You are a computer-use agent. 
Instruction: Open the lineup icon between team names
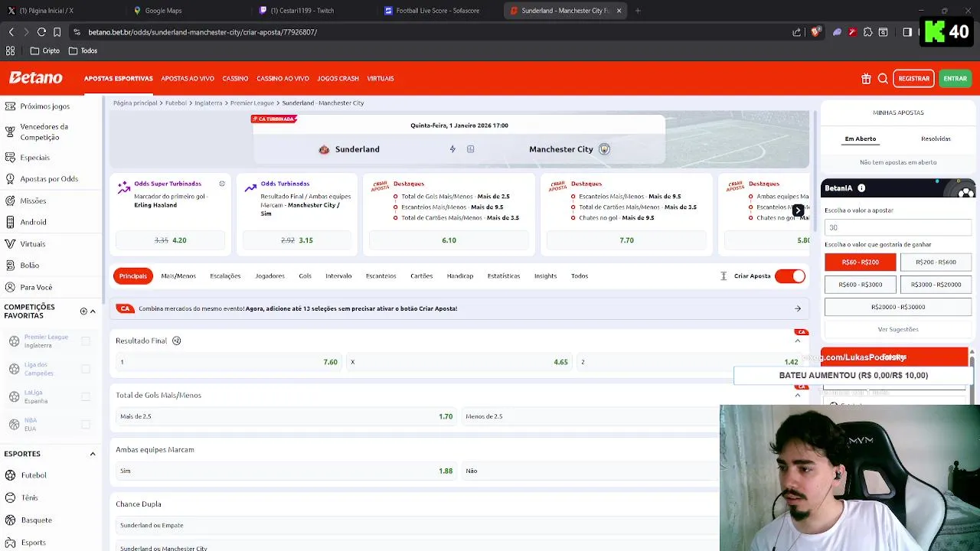coord(470,149)
